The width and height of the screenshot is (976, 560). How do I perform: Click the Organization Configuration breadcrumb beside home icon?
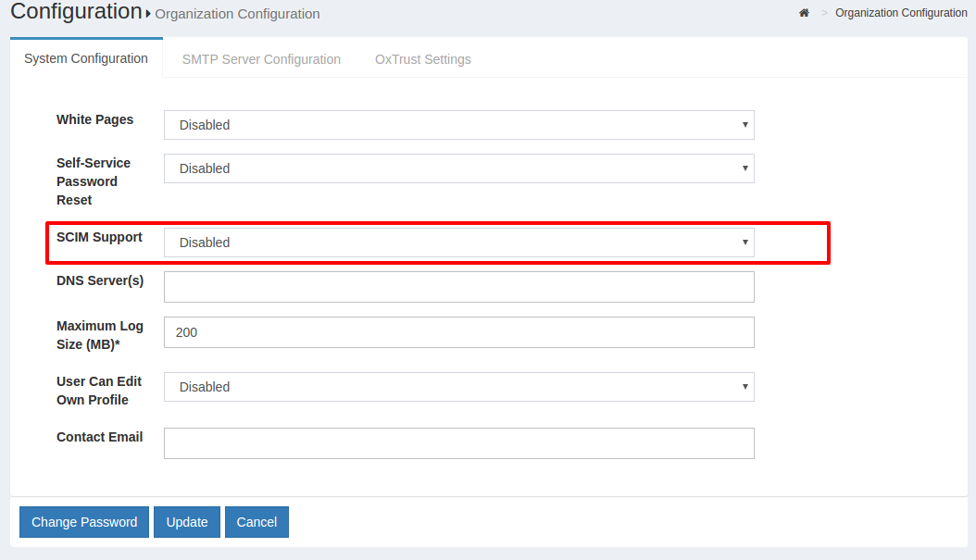(900, 13)
